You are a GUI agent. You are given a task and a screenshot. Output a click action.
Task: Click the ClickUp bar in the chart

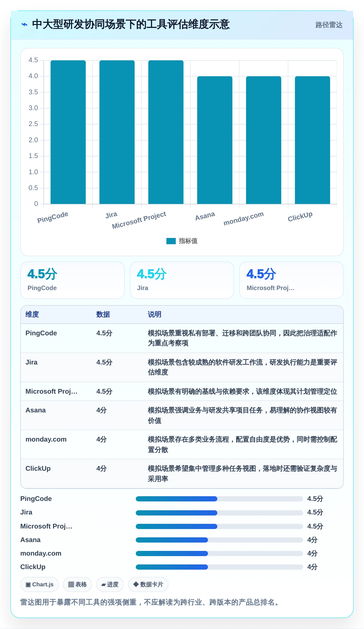tap(313, 140)
